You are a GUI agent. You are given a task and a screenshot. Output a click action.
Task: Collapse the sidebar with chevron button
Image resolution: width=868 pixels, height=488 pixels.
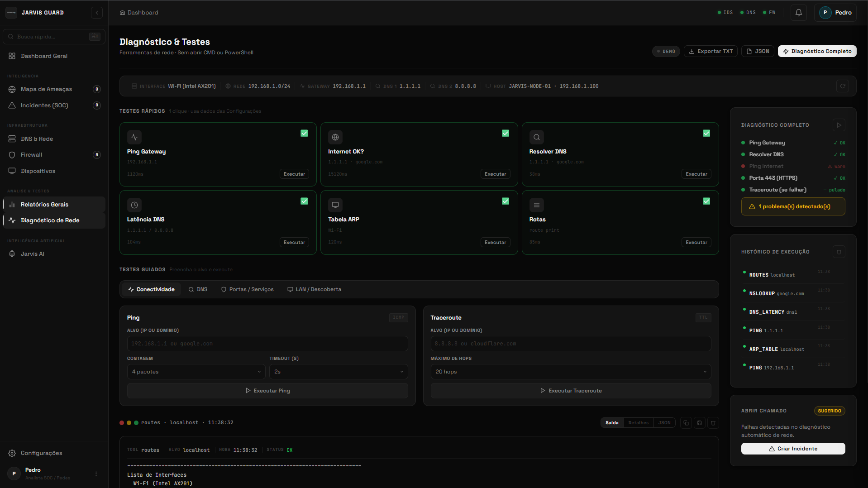point(96,13)
